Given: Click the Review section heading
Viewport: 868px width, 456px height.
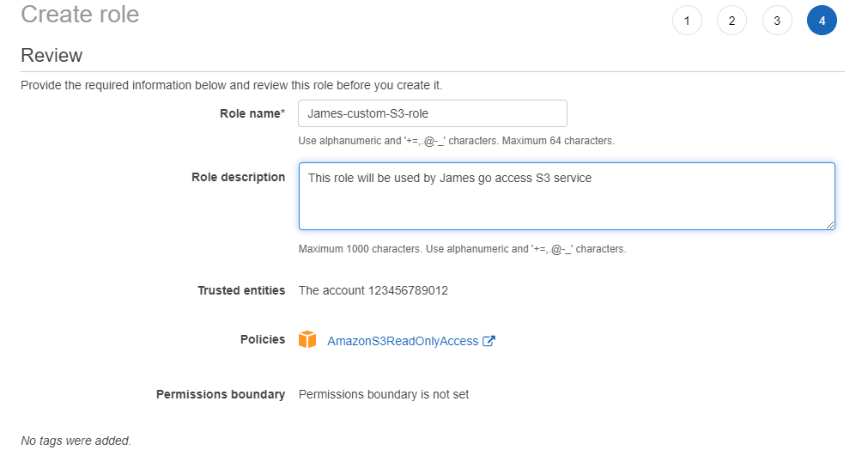Looking at the screenshot, I should (x=52, y=55).
